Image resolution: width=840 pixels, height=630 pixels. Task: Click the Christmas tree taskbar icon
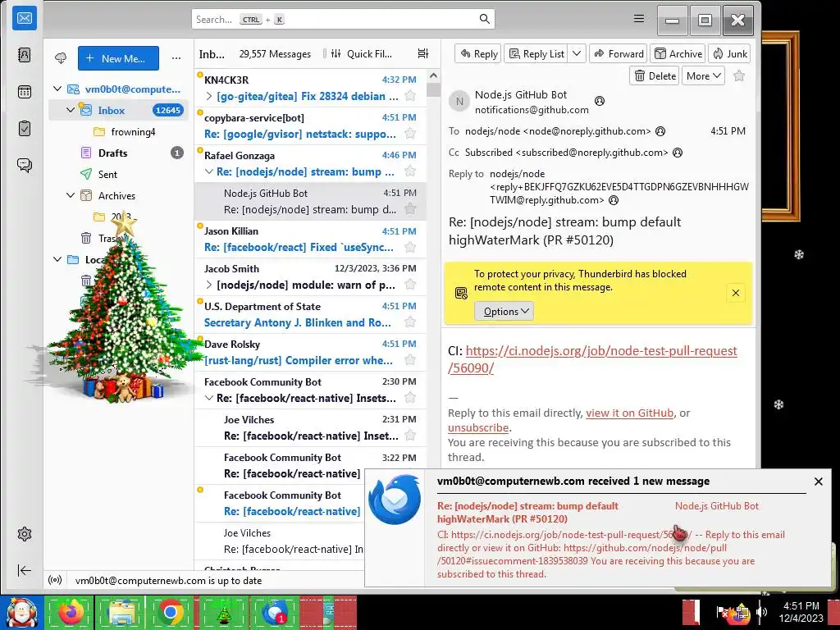(x=224, y=612)
